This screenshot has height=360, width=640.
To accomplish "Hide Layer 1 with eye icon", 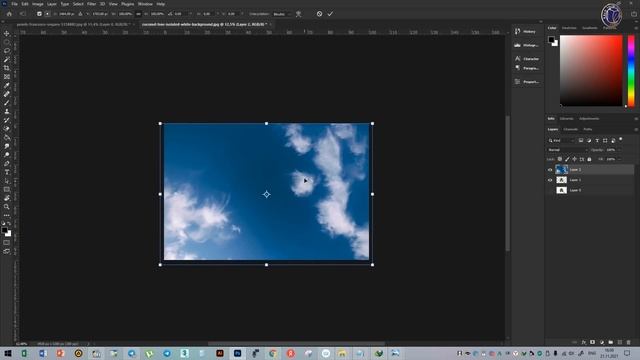I will coord(550,180).
